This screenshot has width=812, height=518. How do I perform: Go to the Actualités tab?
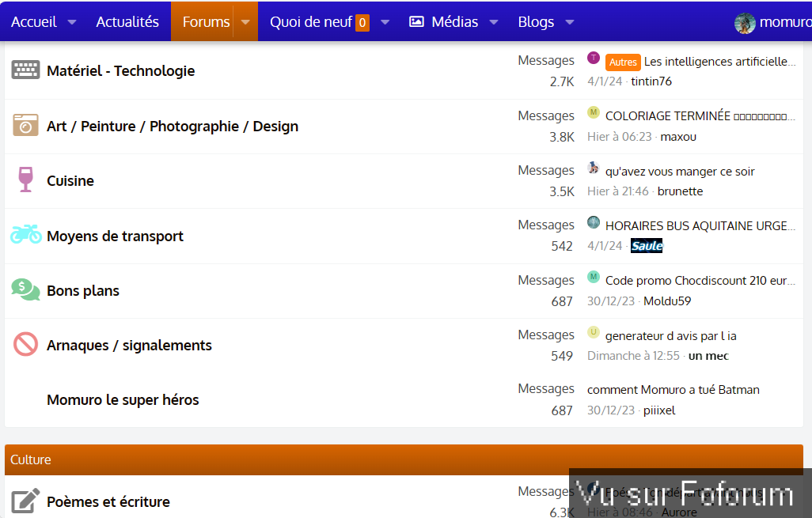[127, 22]
